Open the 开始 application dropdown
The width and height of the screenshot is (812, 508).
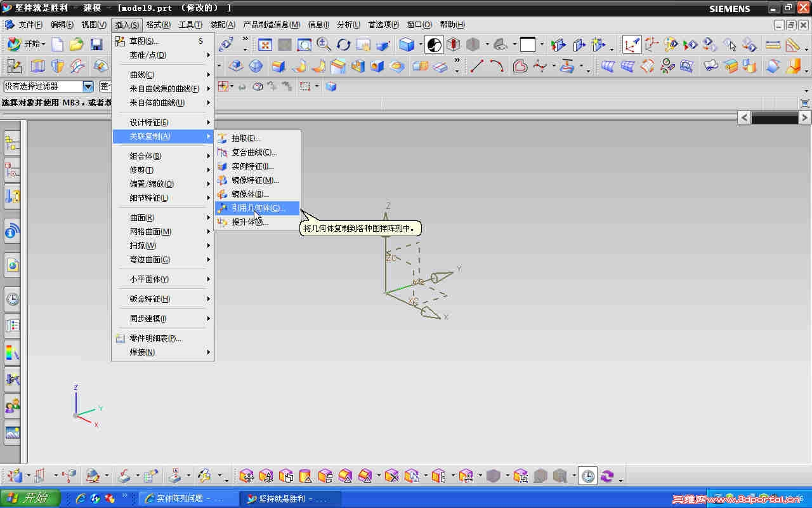26,44
